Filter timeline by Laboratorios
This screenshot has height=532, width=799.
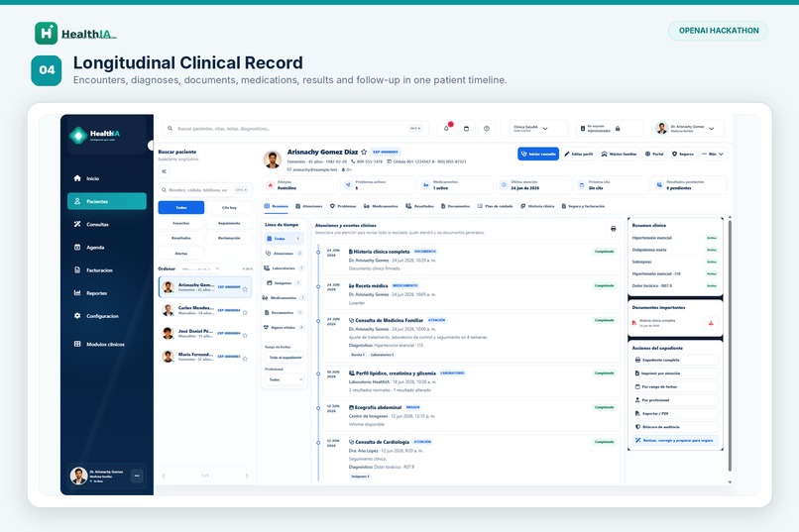(284, 267)
